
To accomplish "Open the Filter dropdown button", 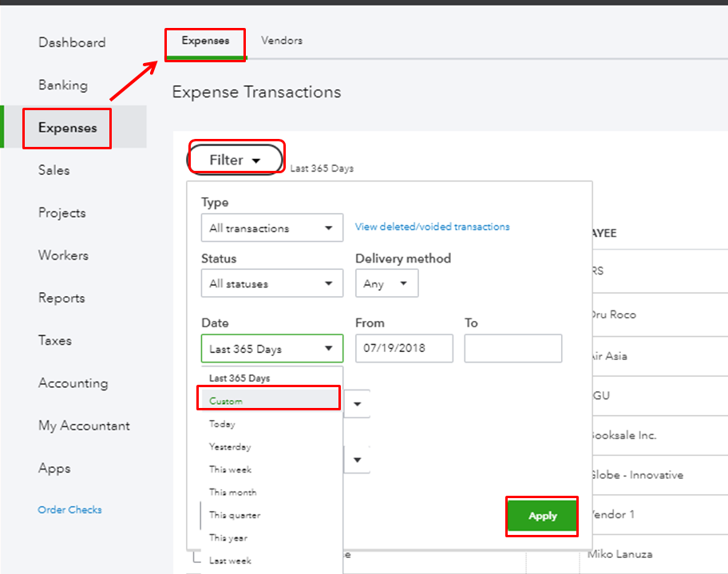I will (235, 160).
